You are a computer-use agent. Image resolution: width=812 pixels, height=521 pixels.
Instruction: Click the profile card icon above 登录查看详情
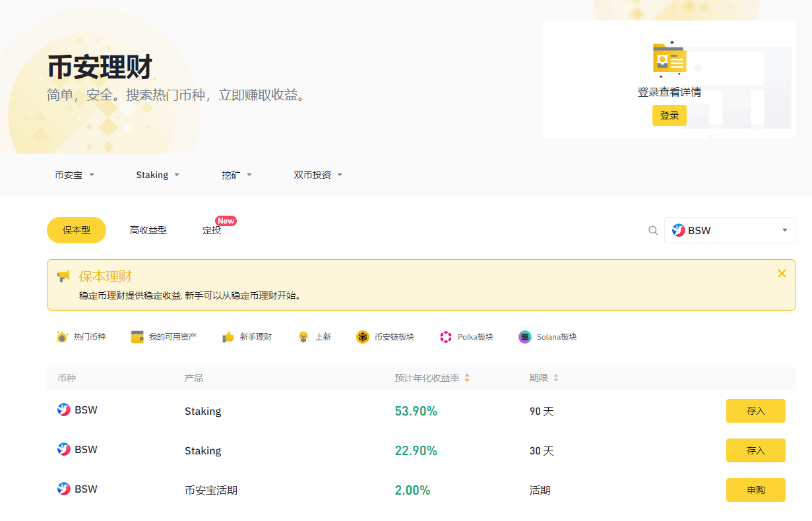click(670, 59)
